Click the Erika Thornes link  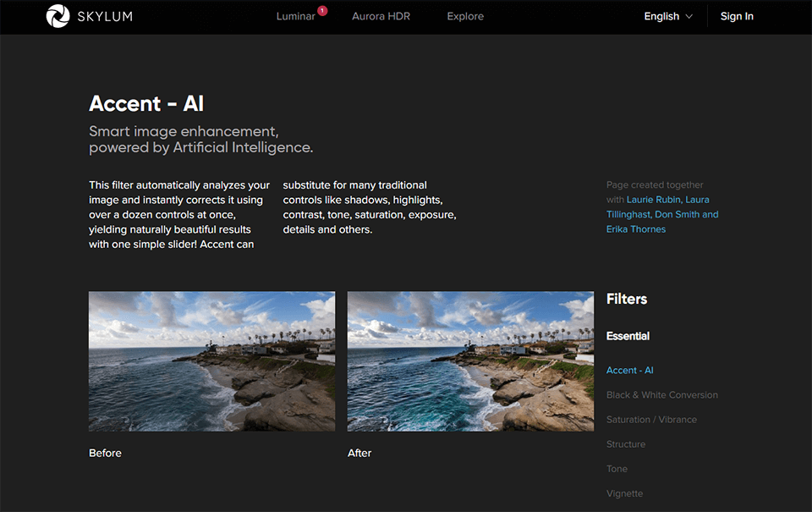coord(635,228)
